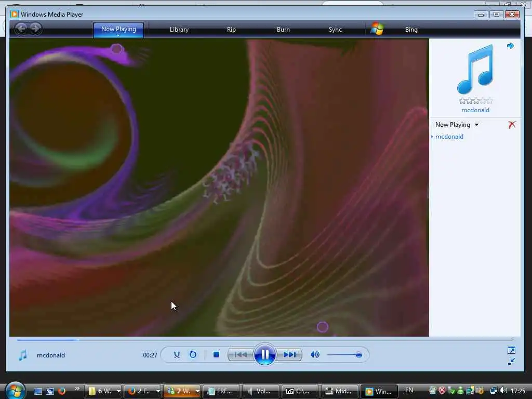
Task: Expand the Now Playing tab dropdown arrow
Action: [x=118, y=35]
